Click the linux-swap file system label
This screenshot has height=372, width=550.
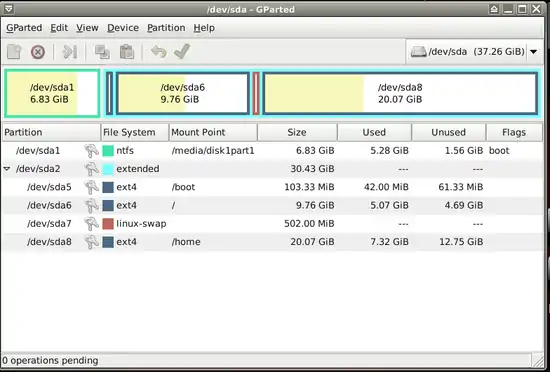pyautogui.click(x=141, y=224)
